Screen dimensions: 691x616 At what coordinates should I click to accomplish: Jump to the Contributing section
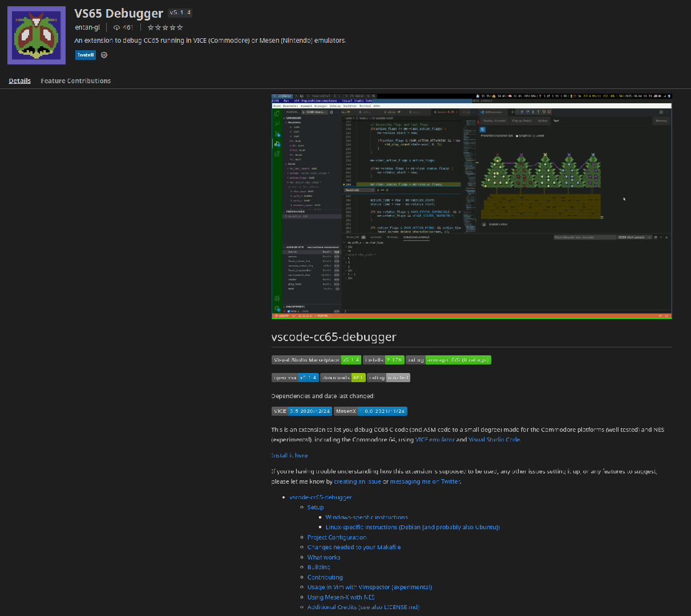325,577
